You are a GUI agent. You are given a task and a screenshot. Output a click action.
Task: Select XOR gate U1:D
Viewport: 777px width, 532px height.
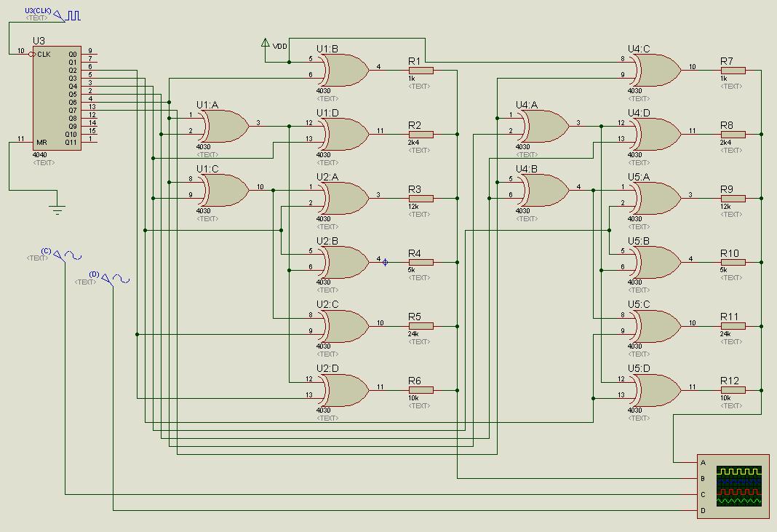(344, 135)
